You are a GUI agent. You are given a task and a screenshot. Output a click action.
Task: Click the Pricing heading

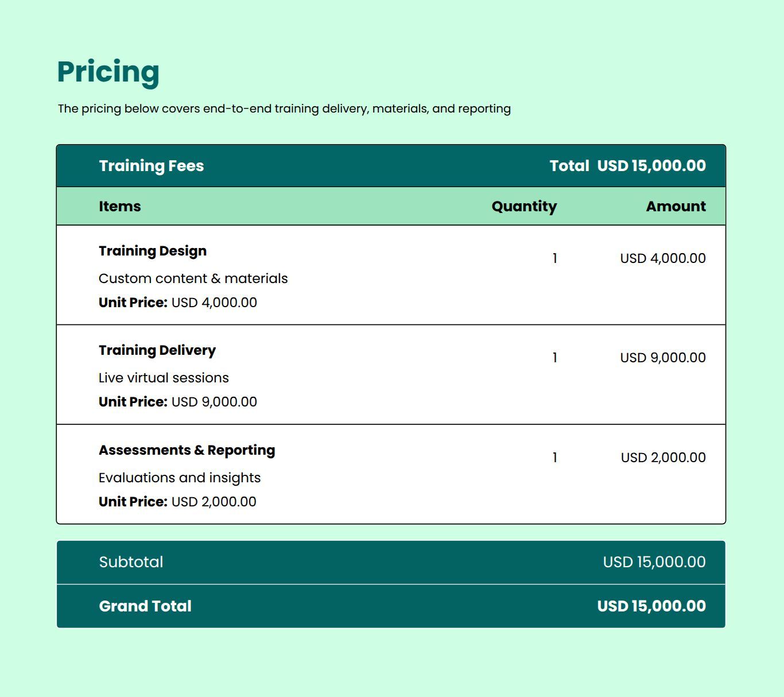pos(108,72)
